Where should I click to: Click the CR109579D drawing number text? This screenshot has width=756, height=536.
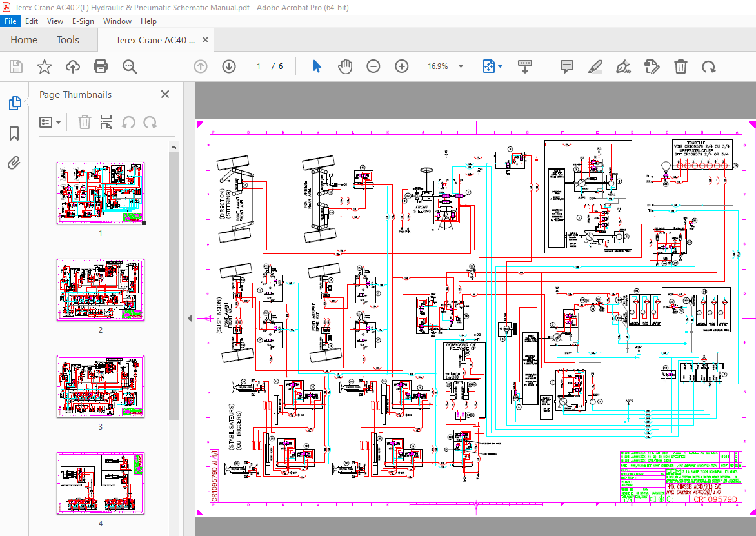tap(715, 499)
